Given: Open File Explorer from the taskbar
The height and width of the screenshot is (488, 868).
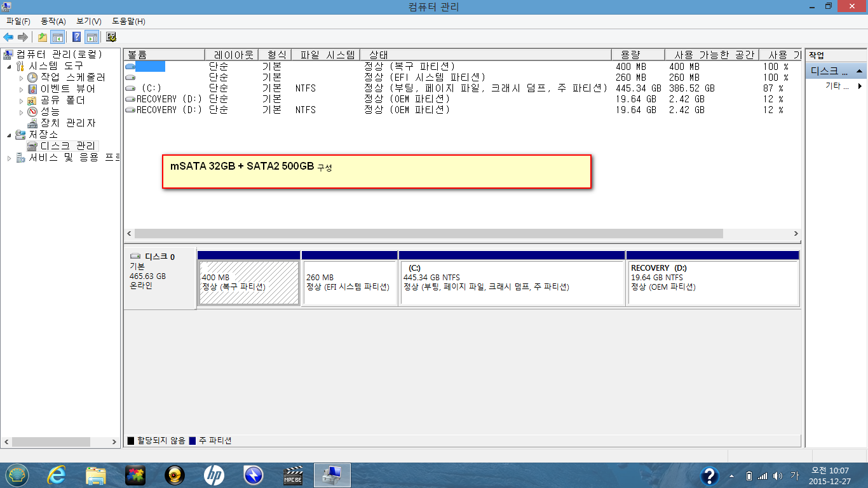Looking at the screenshot, I should pos(96,475).
